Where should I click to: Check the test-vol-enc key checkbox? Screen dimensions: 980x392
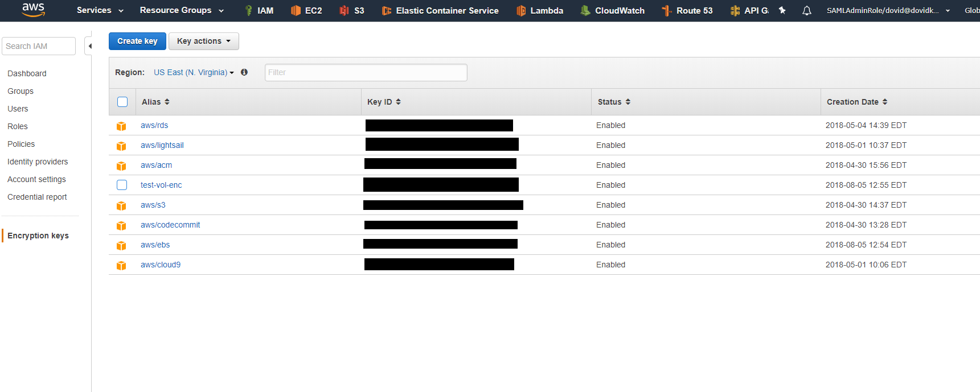coord(122,185)
